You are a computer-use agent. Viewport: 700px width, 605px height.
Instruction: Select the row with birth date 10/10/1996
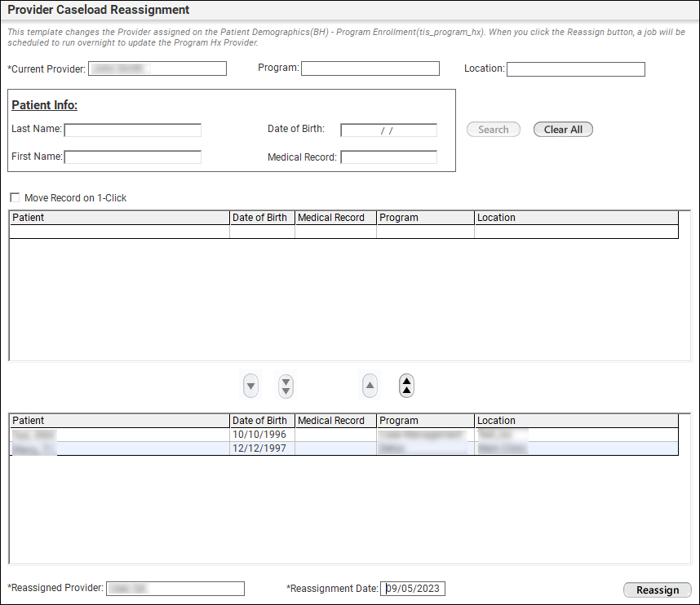pos(343,435)
